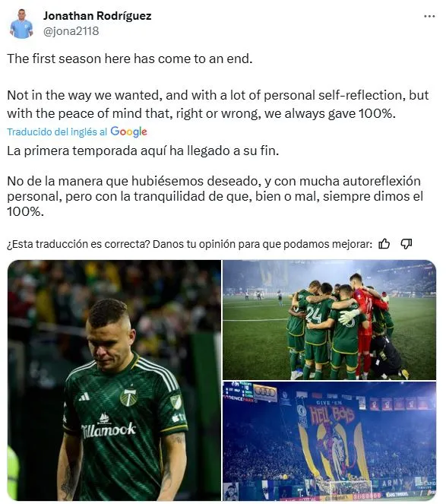Click the 'La primera temporada' translated line

(x=143, y=151)
